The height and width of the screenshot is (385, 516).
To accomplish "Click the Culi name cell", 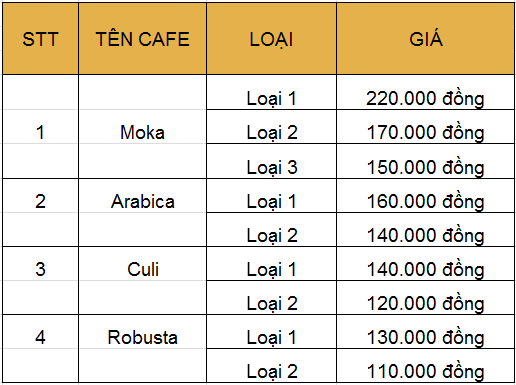I will (x=142, y=281).
